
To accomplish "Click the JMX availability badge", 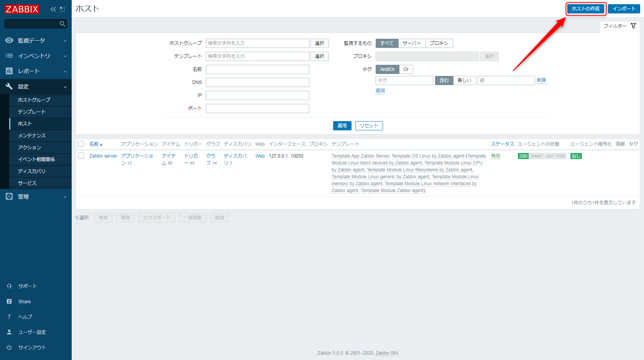I will click(549, 156).
